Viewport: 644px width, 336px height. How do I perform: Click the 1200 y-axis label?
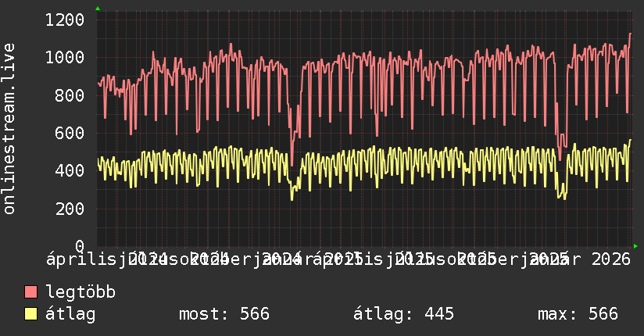[x=65, y=20]
